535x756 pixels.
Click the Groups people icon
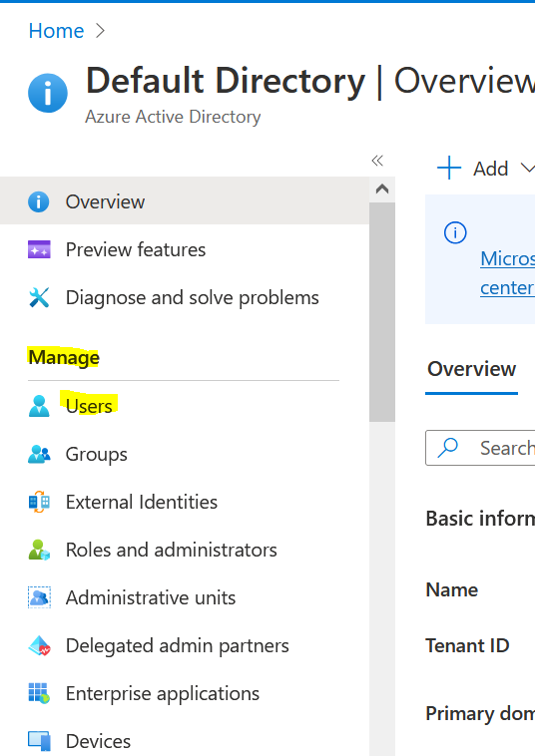(39, 454)
